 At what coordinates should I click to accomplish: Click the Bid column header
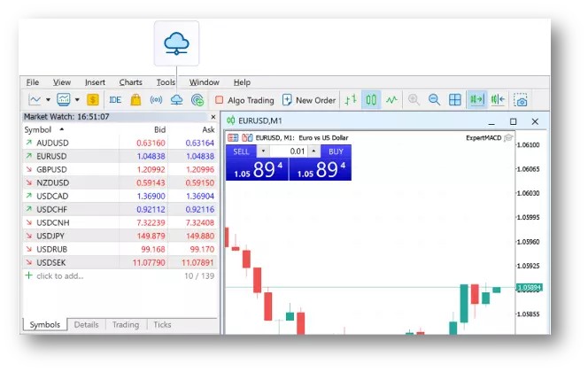tap(159, 129)
